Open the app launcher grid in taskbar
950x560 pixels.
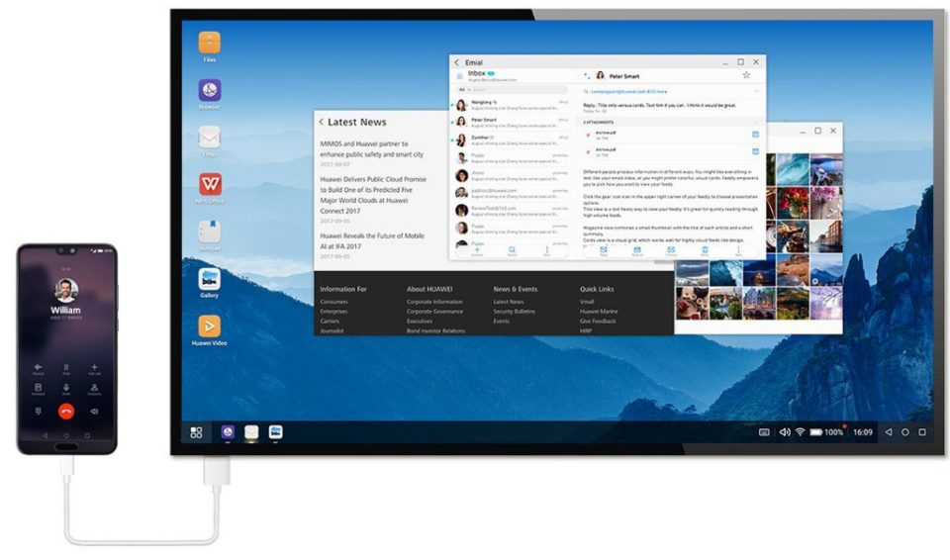196,432
